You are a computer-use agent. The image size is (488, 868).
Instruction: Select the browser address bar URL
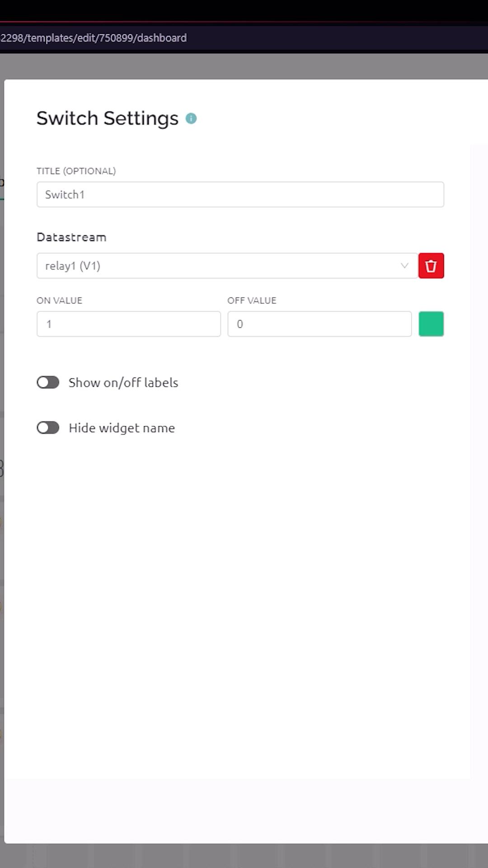[x=94, y=38]
